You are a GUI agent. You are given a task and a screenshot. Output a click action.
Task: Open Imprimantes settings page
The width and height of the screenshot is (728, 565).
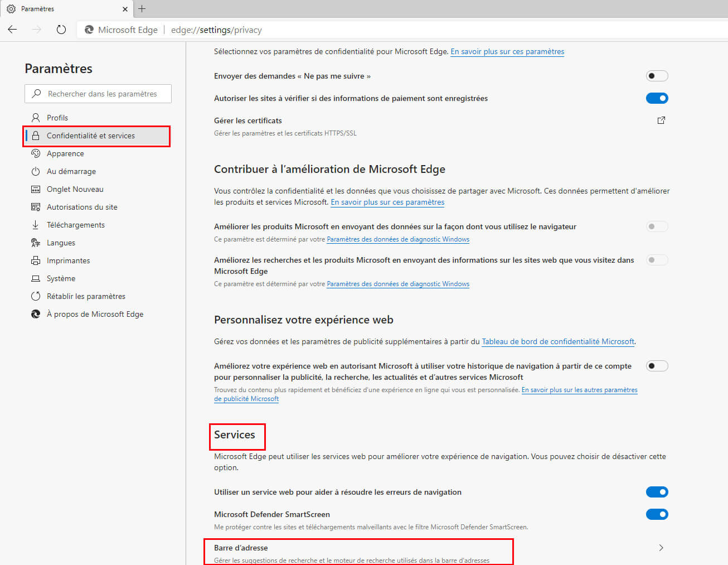pyautogui.click(x=98, y=260)
